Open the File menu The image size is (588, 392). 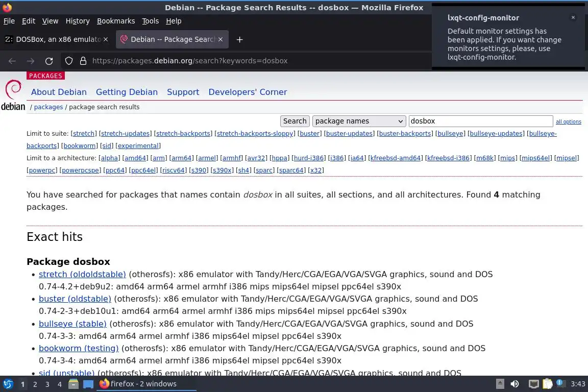(9, 21)
